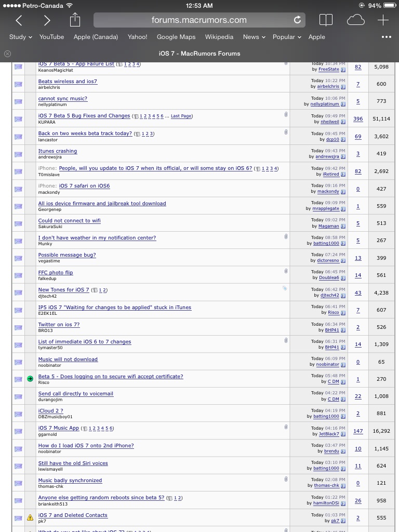Go to last post by nellyplatinum
The image size is (399, 532).
(343, 104)
